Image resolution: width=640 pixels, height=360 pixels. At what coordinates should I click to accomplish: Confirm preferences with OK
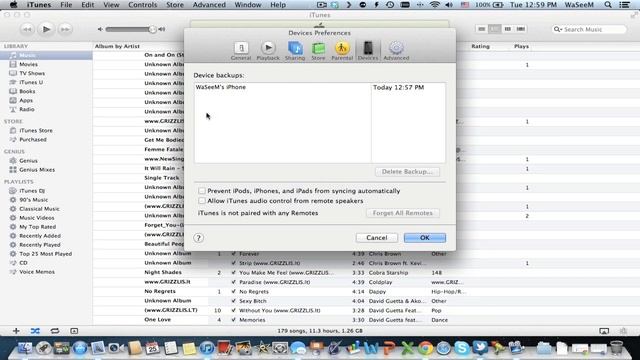click(x=424, y=238)
